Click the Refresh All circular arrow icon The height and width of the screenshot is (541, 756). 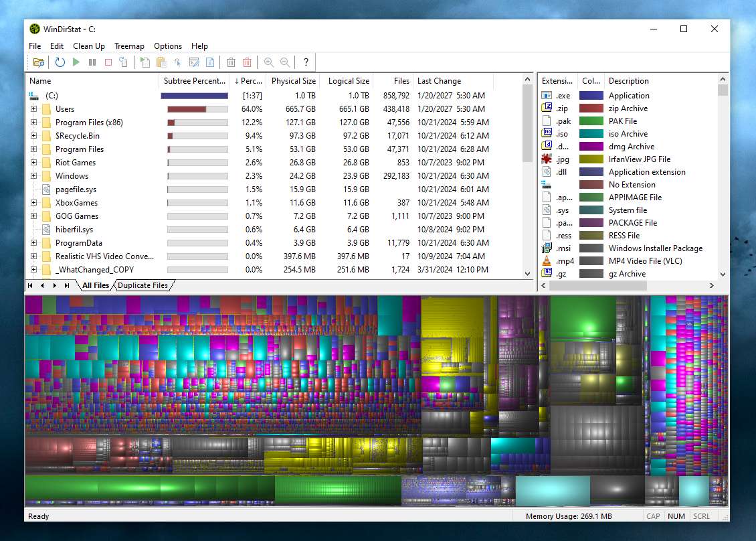60,62
